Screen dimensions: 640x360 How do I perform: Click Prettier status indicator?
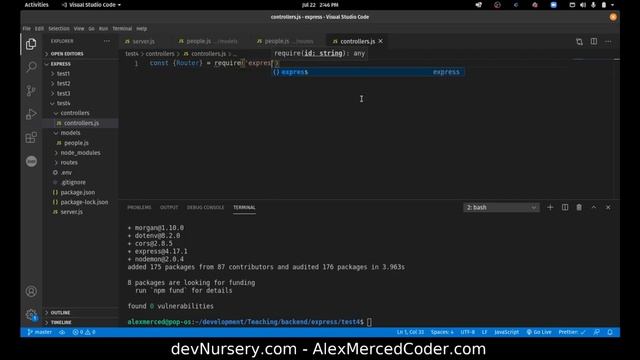572,332
